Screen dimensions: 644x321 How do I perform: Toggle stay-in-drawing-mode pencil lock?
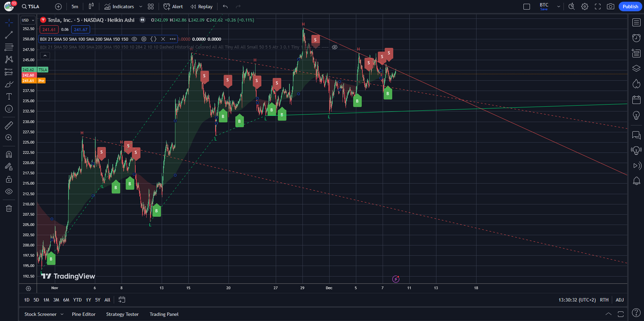tap(9, 166)
